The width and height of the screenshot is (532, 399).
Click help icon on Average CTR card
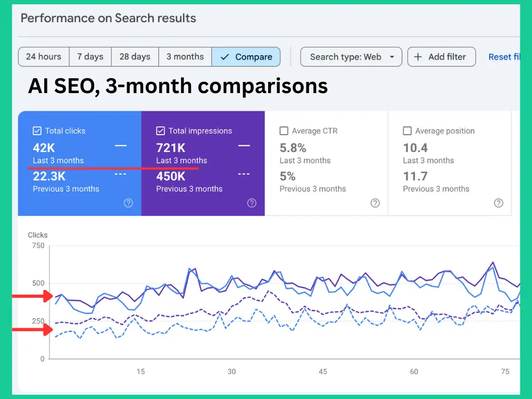tap(375, 203)
